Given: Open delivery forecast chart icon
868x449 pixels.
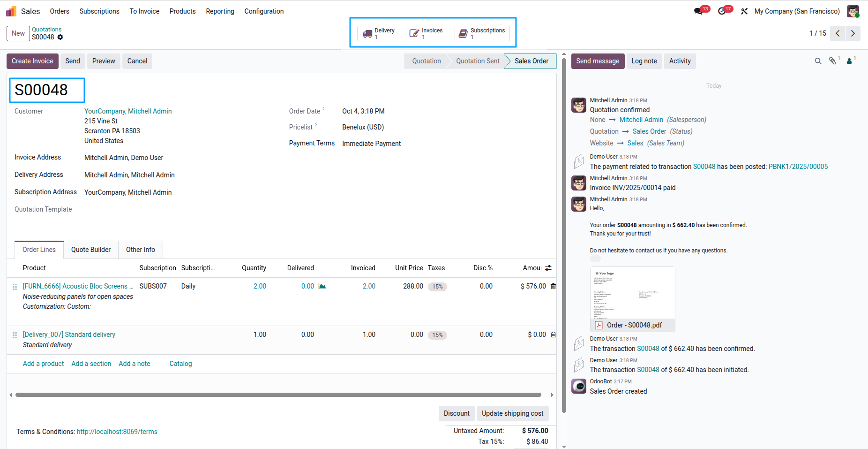Looking at the screenshot, I should pos(322,286).
